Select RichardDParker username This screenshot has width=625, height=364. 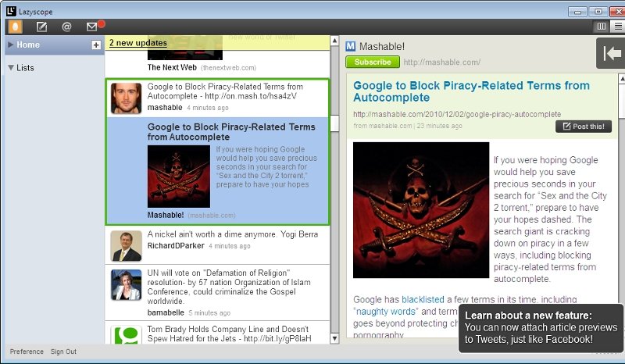pos(176,246)
